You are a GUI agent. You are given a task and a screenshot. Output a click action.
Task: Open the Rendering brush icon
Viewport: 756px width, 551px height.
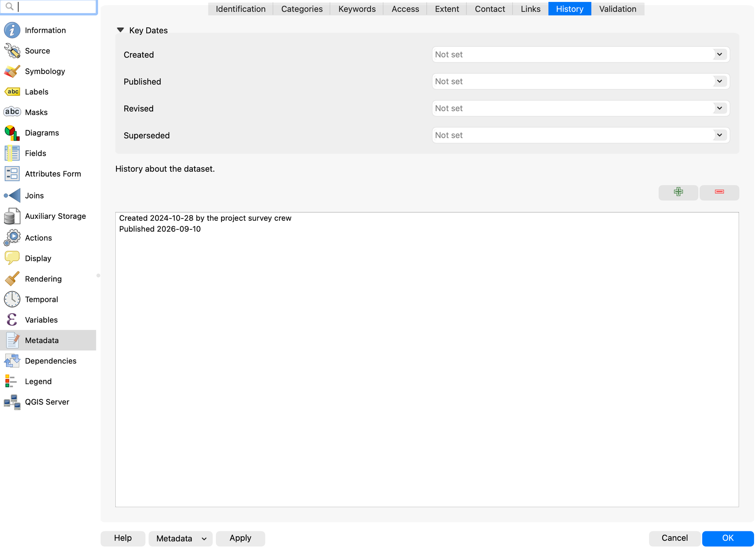click(12, 279)
